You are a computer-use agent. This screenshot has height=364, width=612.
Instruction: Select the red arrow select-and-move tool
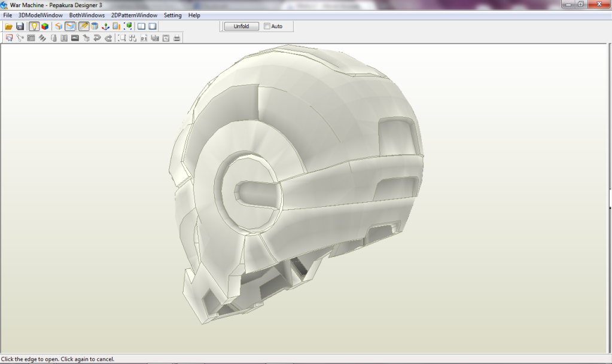pos(10,38)
